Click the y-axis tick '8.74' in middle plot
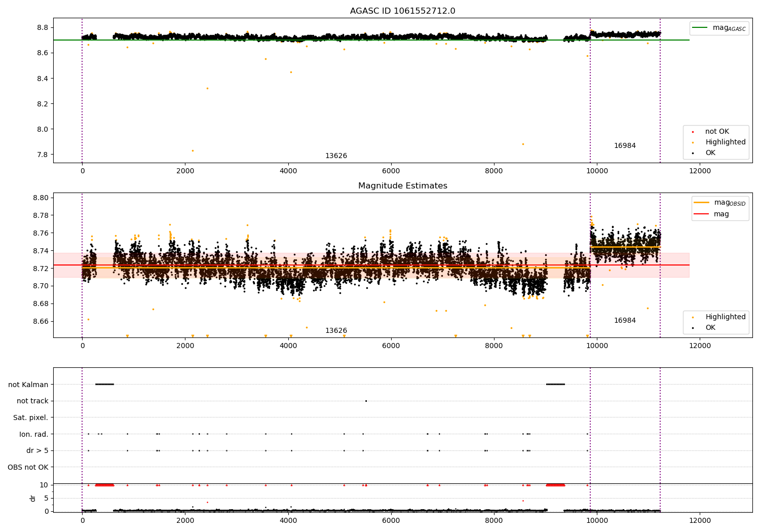The width and height of the screenshot is (760, 532). click(41, 251)
